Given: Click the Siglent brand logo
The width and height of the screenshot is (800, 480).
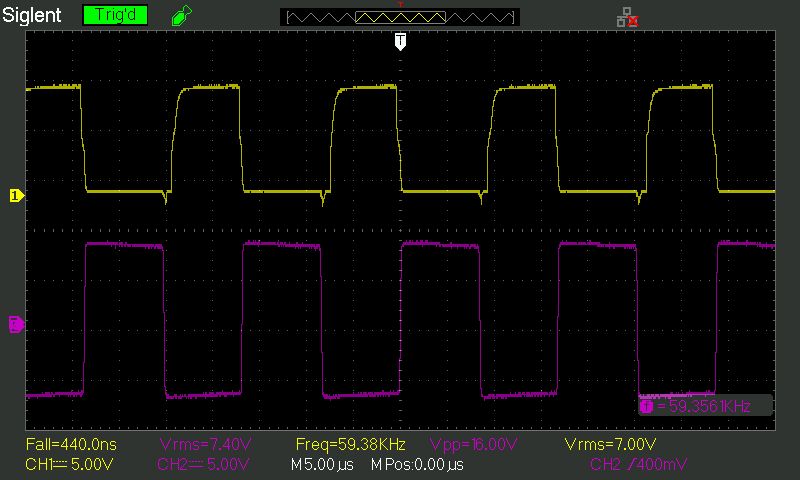Looking at the screenshot, I should tap(32, 15).
